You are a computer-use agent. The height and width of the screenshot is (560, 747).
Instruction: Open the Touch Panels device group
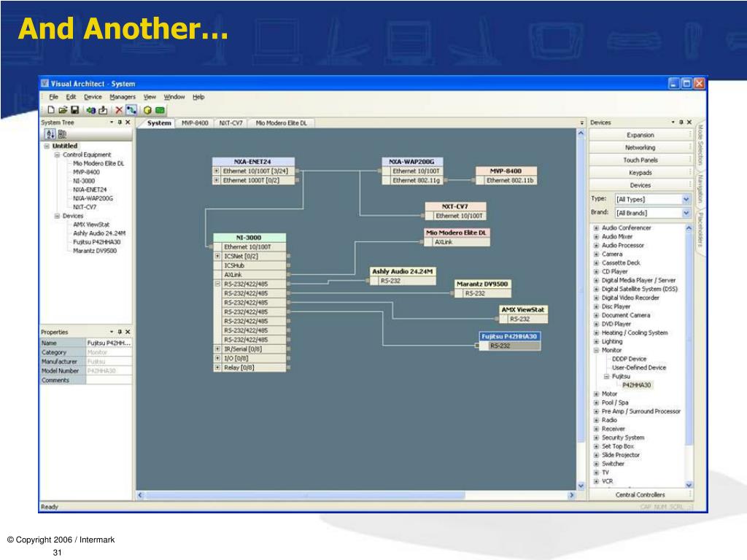click(640, 160)
